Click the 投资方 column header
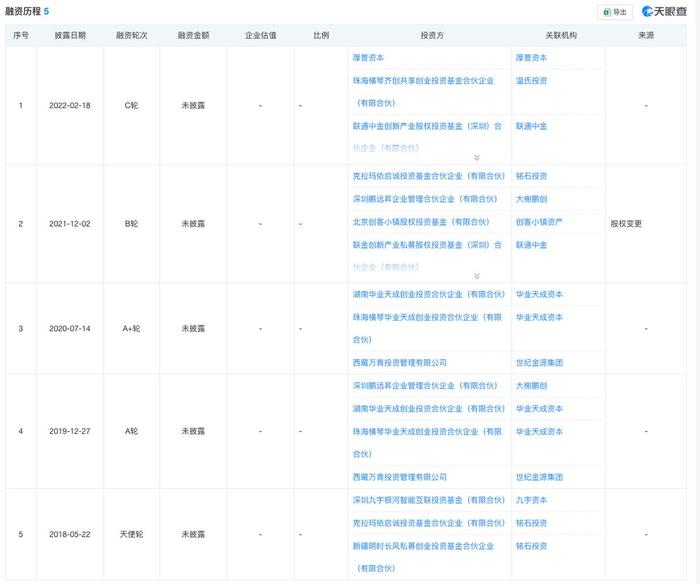Image resolution: width=700 pixels, height=584 pixels. [x=432, y=35]
